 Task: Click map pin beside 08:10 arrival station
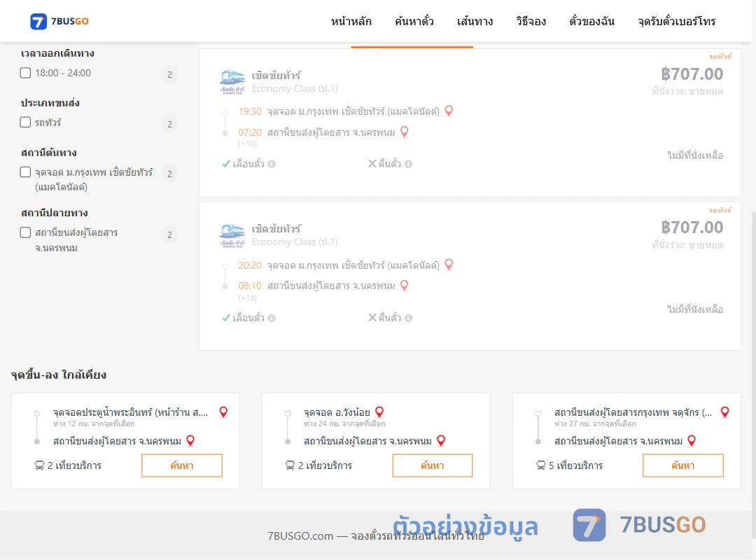click(x=405, y=285)
